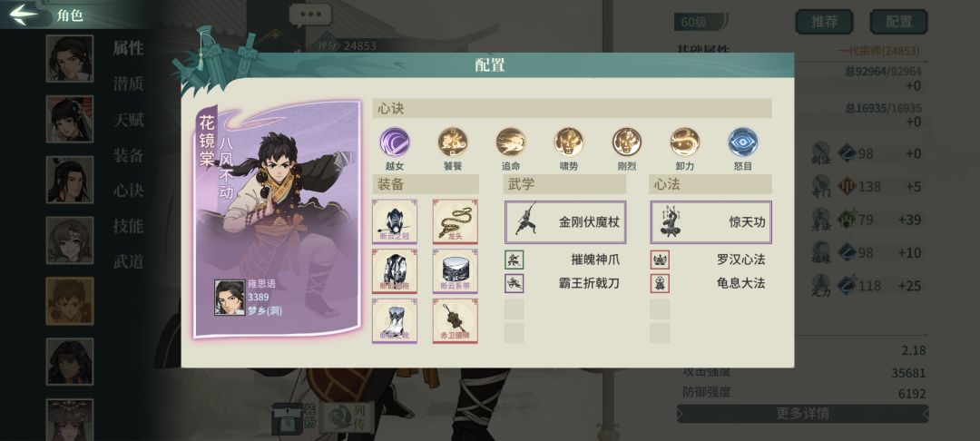This screenshot has width=980, height=441.
Task: Select the 饕餮 heart-formula icon
Action: (453, 142)
